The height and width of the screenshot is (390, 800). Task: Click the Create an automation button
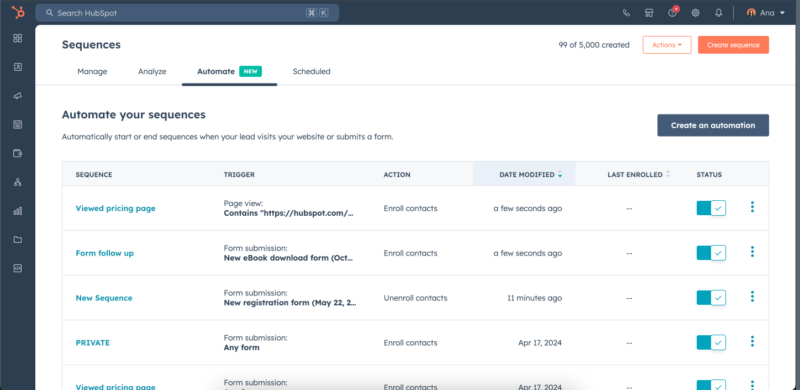point(713,125)
